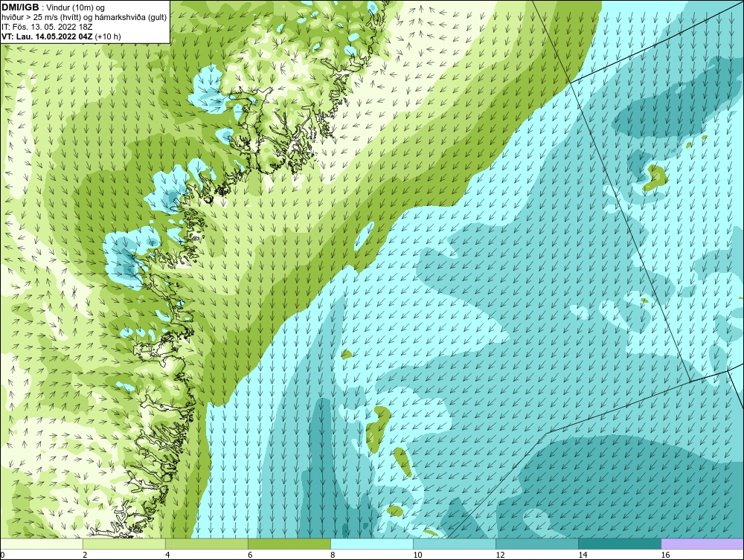
Task: Click the pale cyan 8–10 m/s legend swatch
Action: (x=371, y=544)
